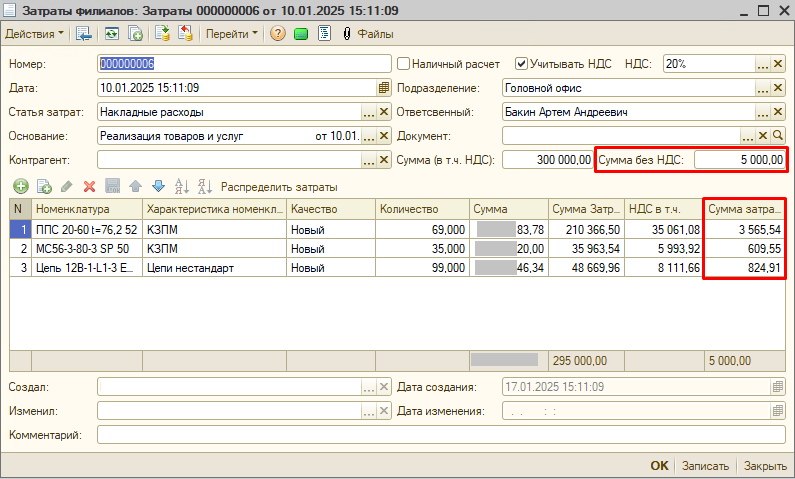Open the Действия dropdown menu
This screenshot has height=479, width=795.
pyautogui.click(x=34, y=34)
